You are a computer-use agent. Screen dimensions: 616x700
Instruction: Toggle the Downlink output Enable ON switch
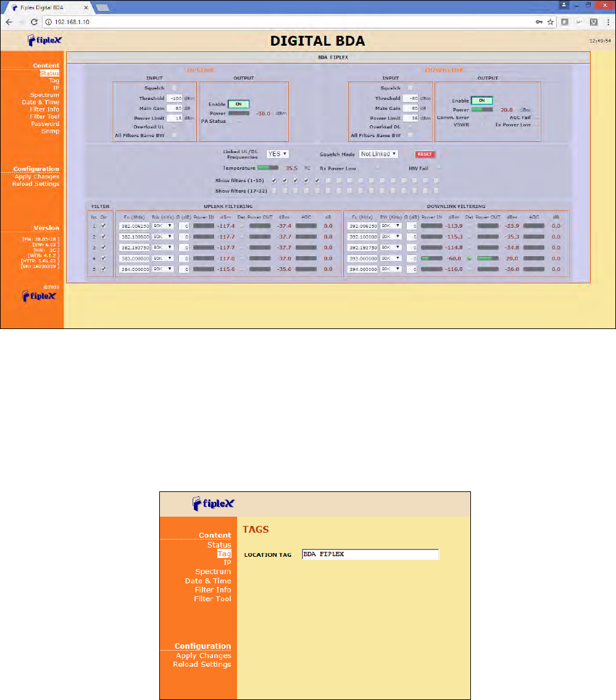click(x=482, y=101)
